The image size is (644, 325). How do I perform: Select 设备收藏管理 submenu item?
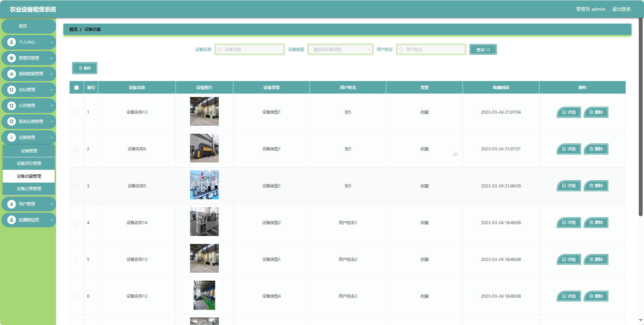tap(29, 176)
